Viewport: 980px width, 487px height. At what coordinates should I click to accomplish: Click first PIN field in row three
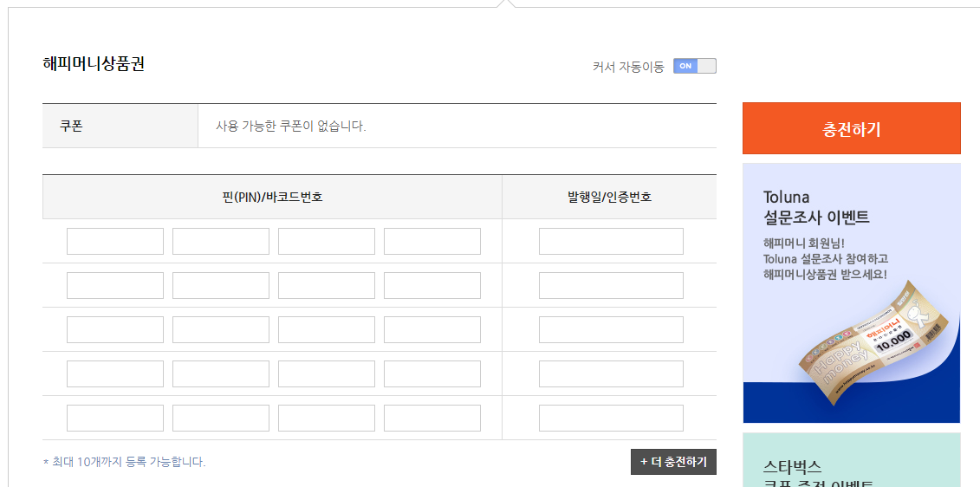115,329
